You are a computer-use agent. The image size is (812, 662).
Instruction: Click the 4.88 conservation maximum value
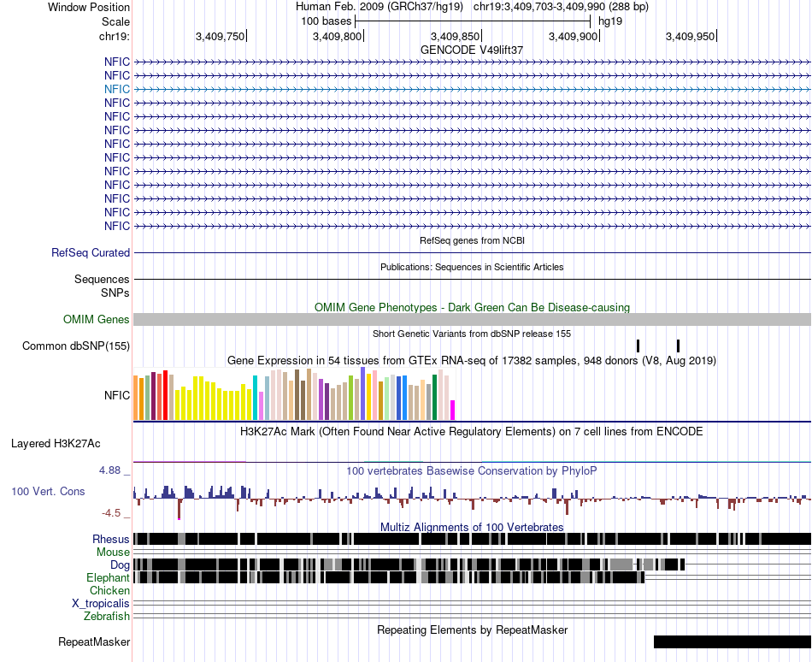click(109, 470)
